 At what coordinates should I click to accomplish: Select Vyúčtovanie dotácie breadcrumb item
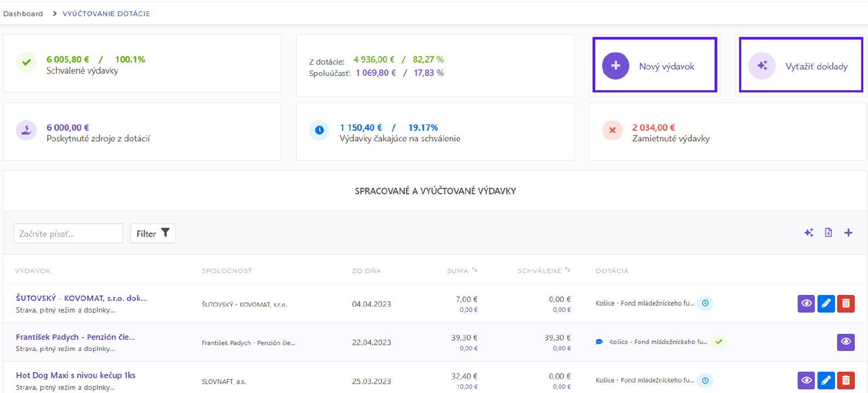pos(106,14)
